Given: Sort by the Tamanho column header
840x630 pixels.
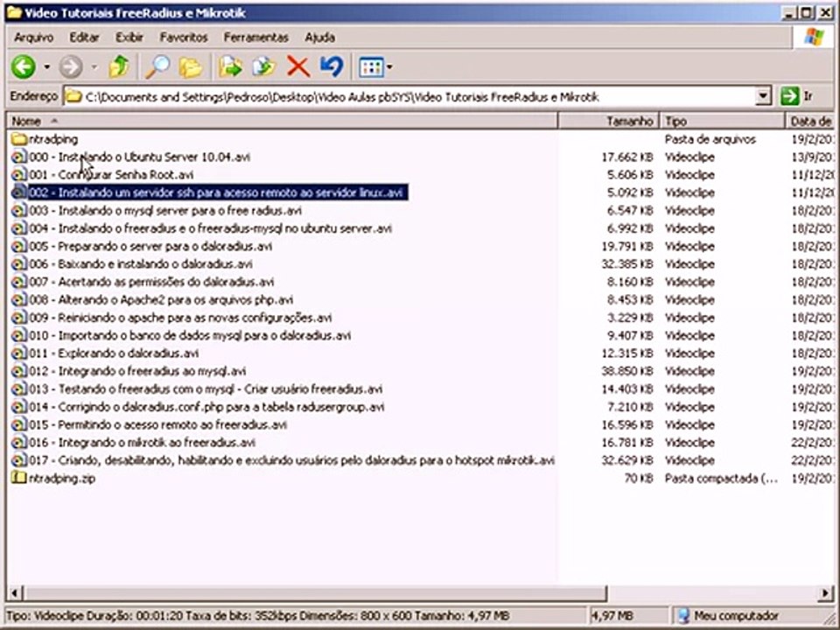Looking at the screenshot, I should 609,121.
